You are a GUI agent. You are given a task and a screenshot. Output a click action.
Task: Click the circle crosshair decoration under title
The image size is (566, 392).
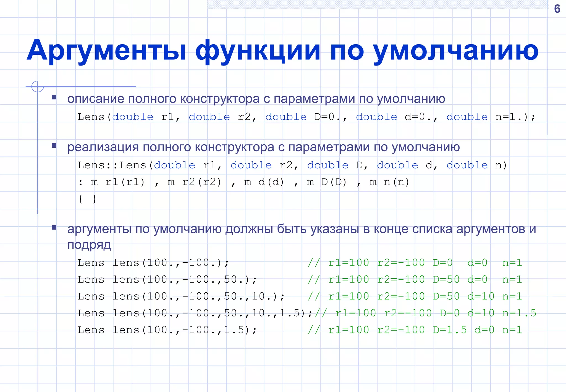[x=38, y=87]
